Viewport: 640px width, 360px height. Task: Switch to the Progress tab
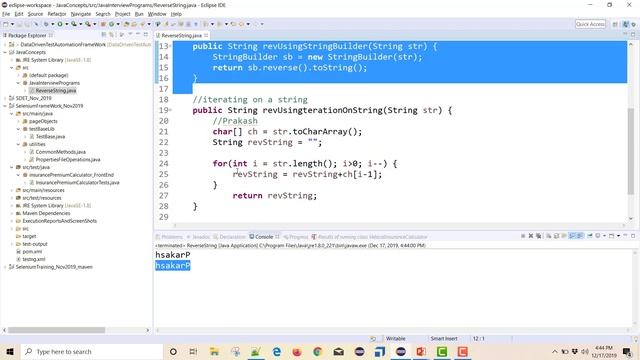point(296,237)
